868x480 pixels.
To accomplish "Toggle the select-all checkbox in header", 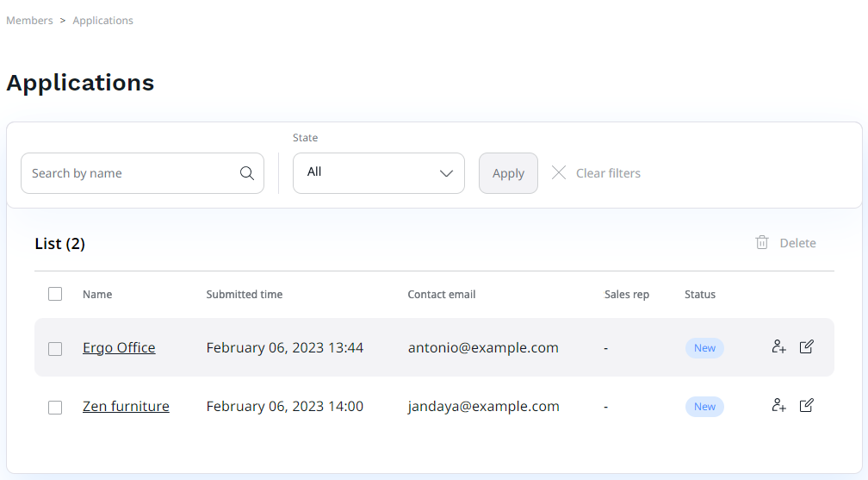I will point(55,294).
